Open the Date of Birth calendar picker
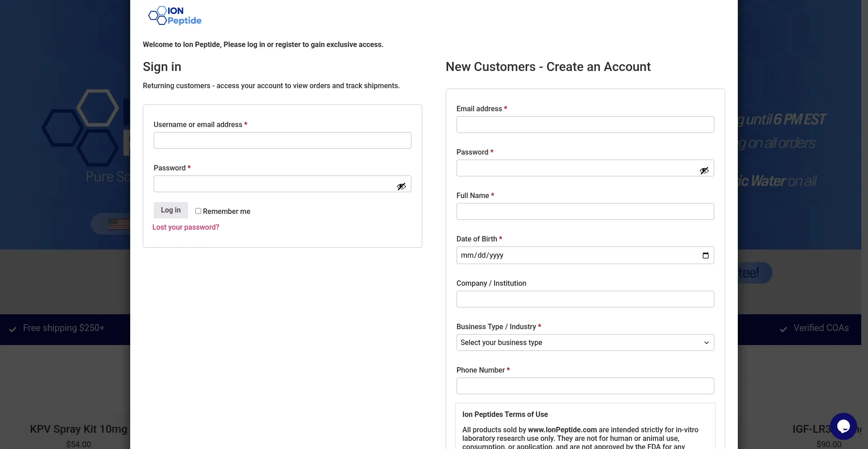Image resolution: width=868 pixels, height=449 pixels. pos(705,255)
